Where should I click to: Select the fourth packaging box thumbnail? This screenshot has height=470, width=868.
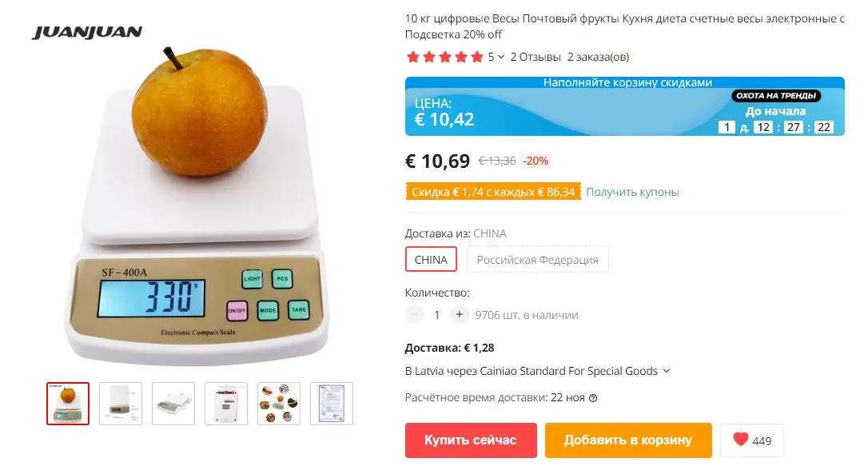[x=226, y=404]
